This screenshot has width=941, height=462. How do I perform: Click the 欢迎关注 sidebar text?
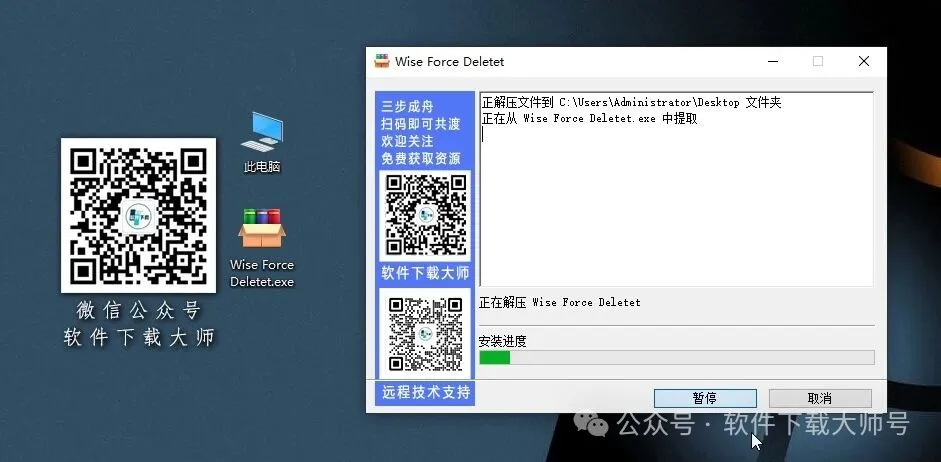click(x=407, y=142)
